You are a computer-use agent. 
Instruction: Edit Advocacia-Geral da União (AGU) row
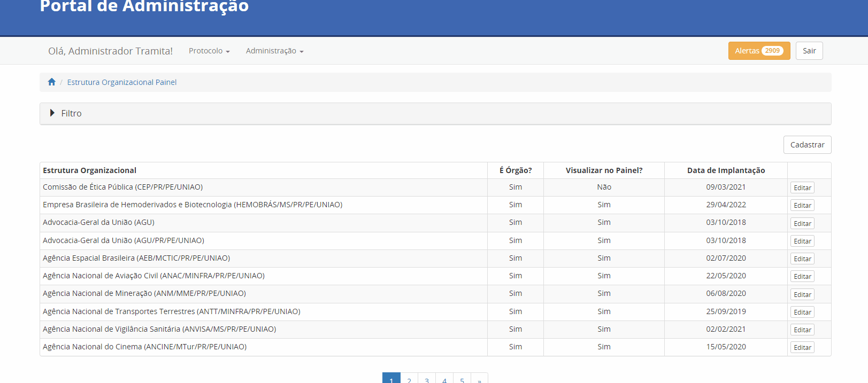pos(802,223)
